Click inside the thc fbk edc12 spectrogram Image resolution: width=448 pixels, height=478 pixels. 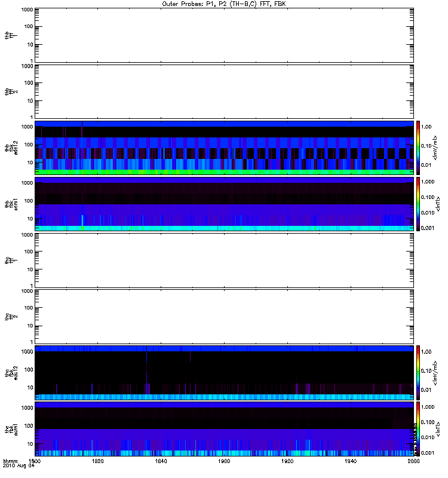coord(225,372)
